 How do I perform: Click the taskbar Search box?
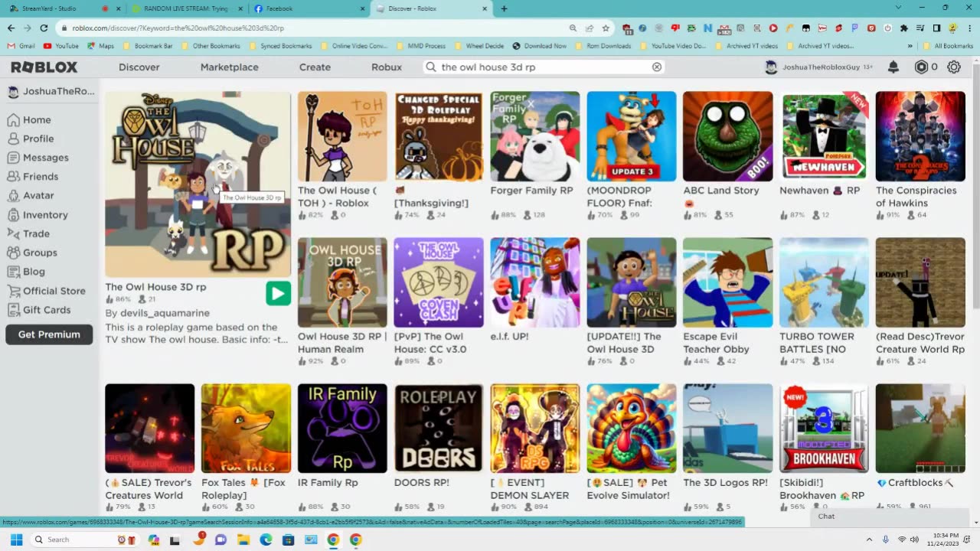click(x=85, y=540)
